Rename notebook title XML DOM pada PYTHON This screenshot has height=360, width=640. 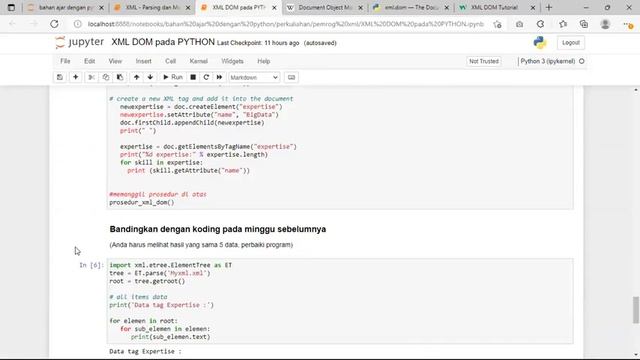(163, 42)
